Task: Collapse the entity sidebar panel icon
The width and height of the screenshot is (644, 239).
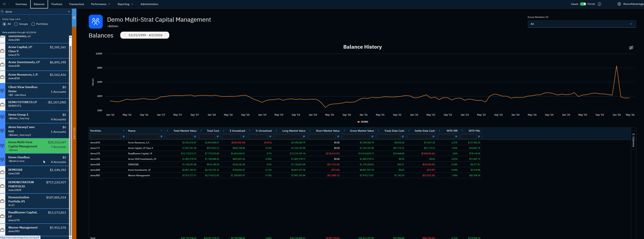Action: coord(74,18)
